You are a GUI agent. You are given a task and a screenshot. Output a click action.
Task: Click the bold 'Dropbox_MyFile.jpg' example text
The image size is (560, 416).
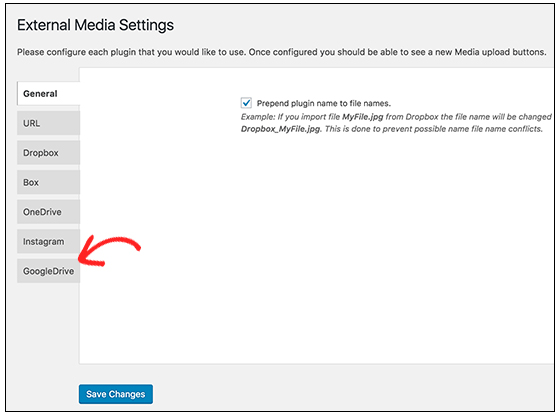click(x=281, y=129)
